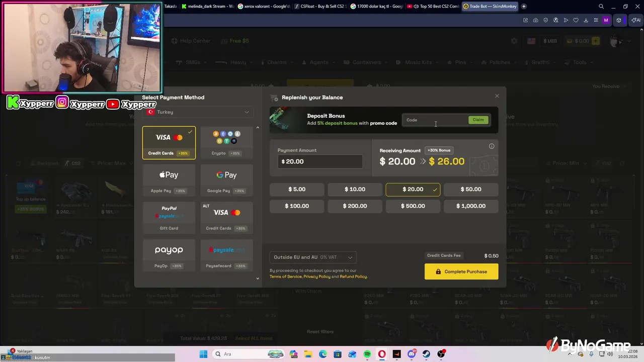
Task: Open the Turkey country dropdown
Action: [x=198, y=112]
